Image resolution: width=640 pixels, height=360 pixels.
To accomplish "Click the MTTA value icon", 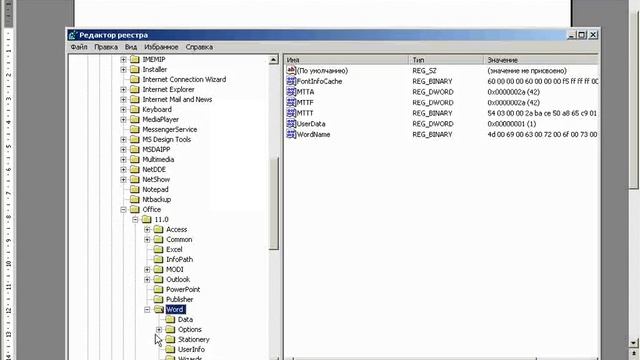I will coord(291,91).
